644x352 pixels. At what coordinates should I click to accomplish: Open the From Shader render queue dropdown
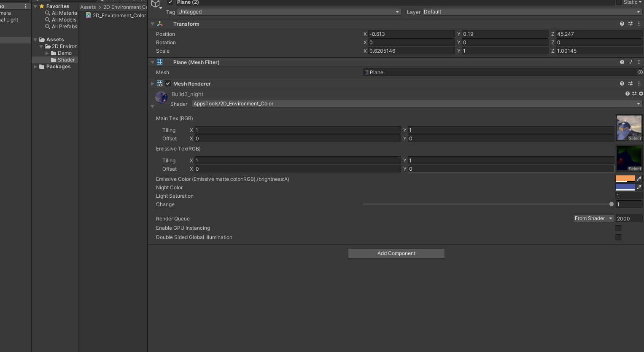tap(593, 218)
